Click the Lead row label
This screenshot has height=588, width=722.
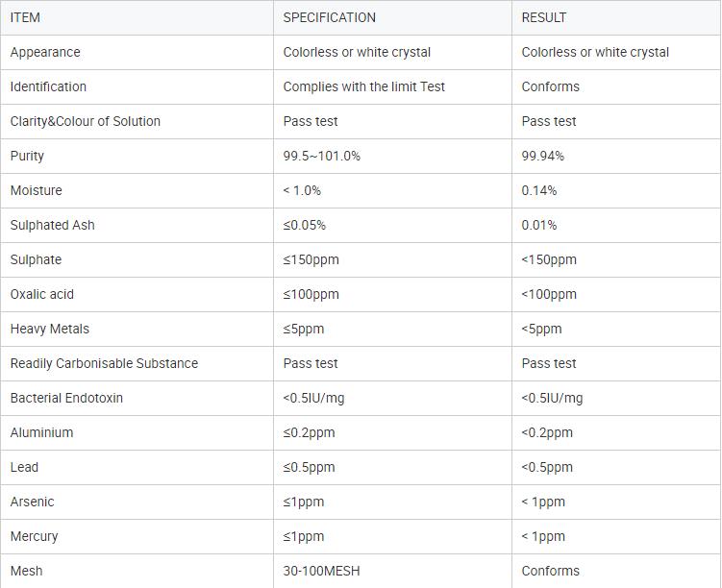click(24, 467)
